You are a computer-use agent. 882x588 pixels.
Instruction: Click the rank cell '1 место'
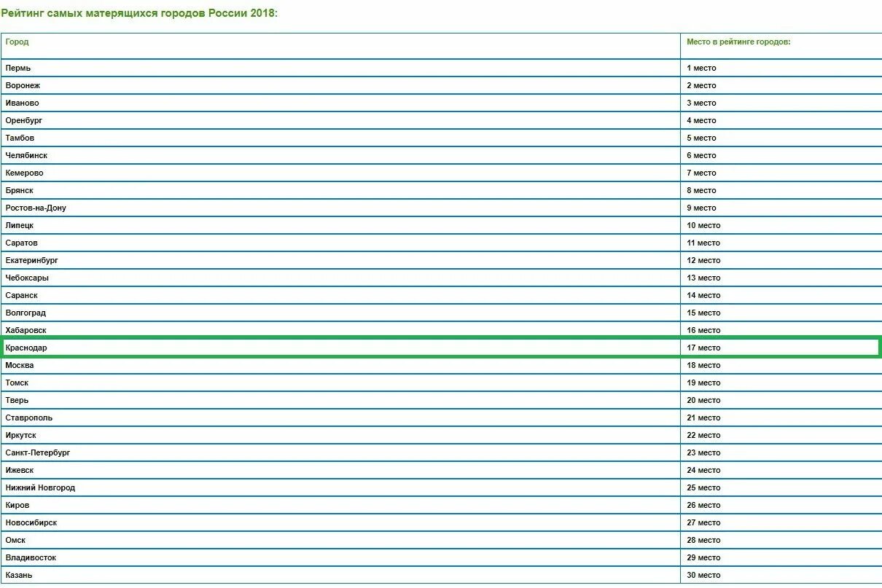781,68
